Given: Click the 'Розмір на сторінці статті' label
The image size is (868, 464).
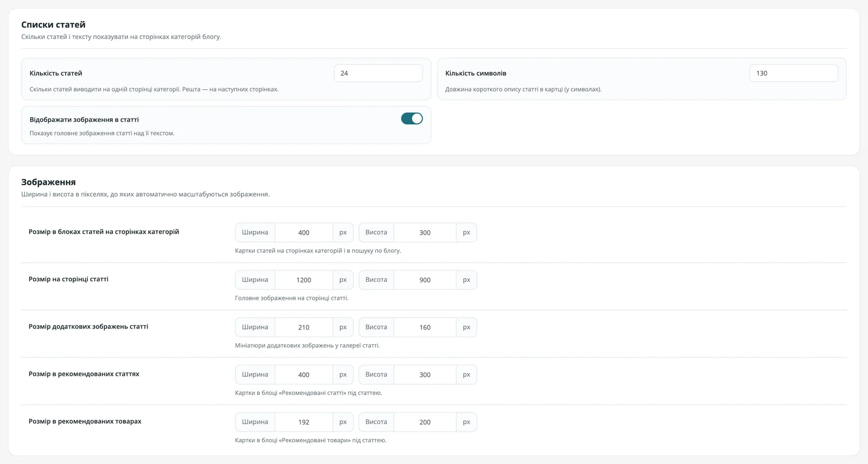Looking at the screenshot, I should tap(68, 279).
